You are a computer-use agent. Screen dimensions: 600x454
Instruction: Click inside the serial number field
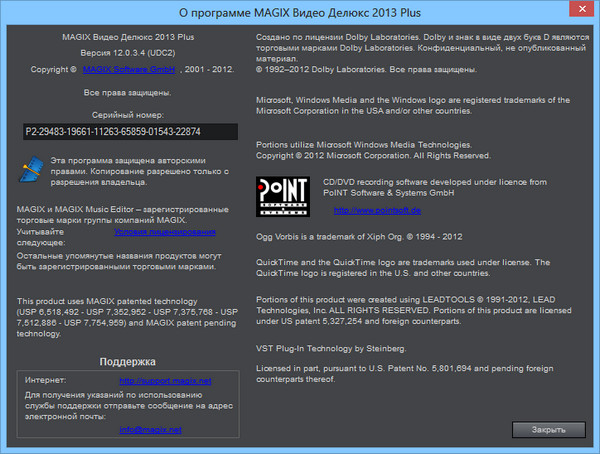click(128, 132)
